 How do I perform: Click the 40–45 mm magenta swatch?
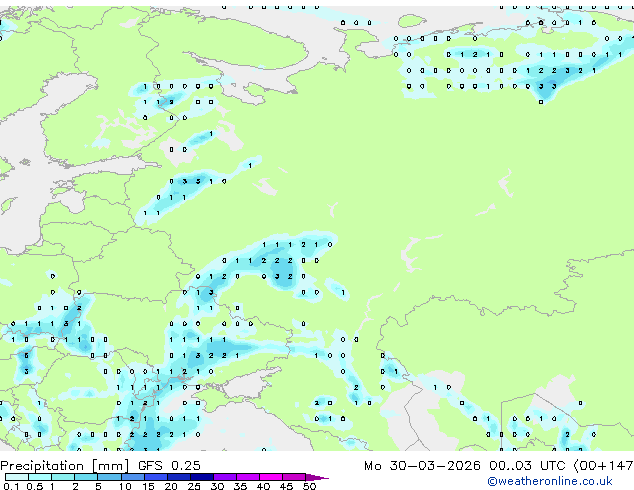[271, 477]
